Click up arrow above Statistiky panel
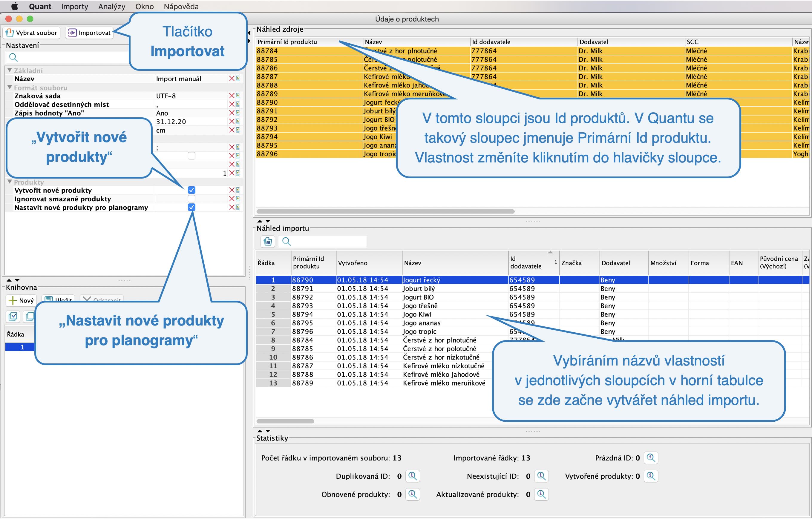The width and height of the screenshot is (812, 519). [259, 431]
